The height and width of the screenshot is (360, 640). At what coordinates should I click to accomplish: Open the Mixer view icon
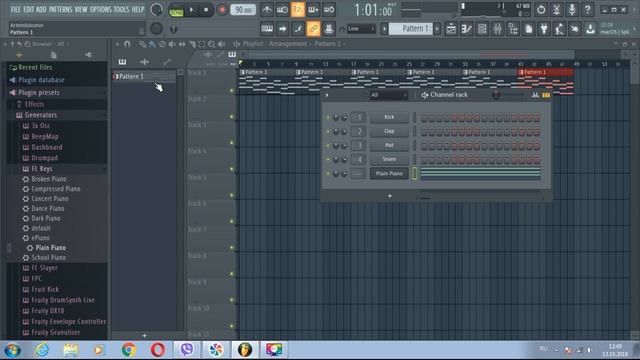click(498, 29)
